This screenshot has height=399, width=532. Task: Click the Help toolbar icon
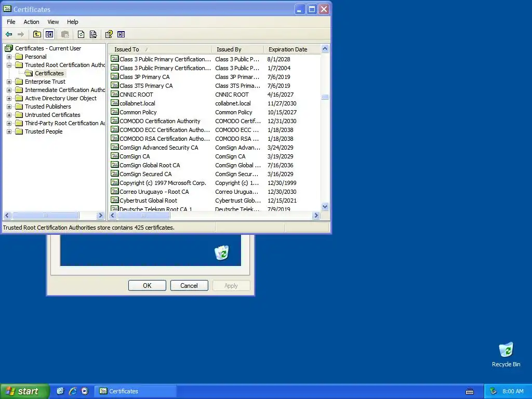tap(109, 34)
